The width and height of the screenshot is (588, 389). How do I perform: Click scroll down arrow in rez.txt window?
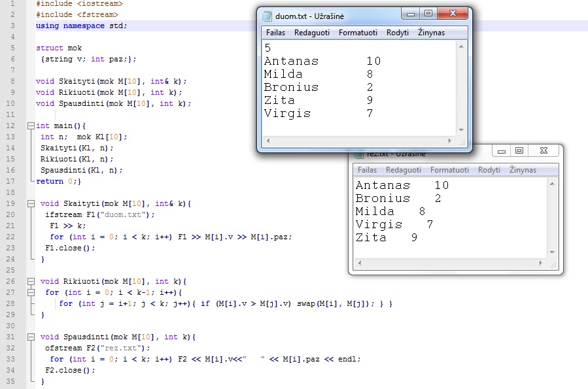click(x=552, y=252)
